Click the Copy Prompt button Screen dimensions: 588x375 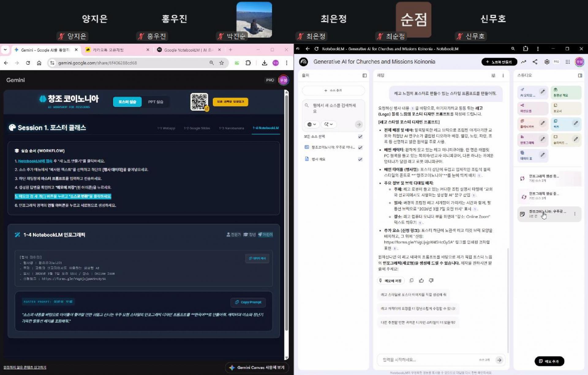[x=248, y=302]
